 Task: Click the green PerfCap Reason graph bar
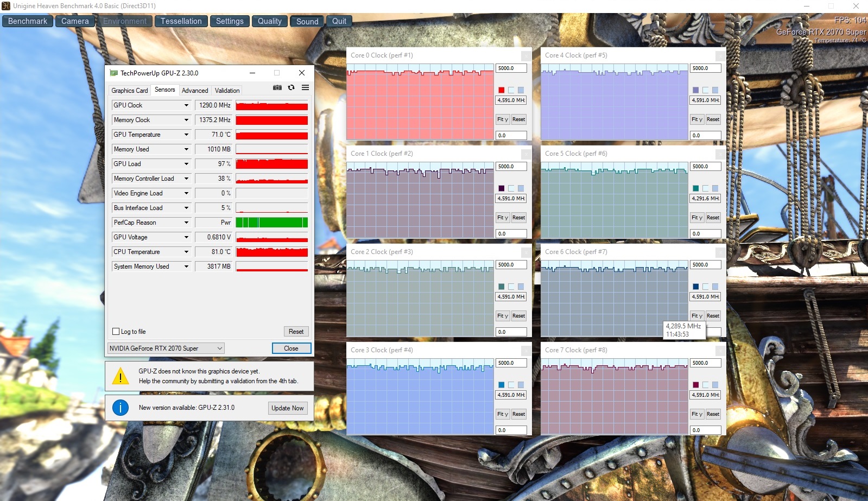pyautogui.click(x=272, y=223)
